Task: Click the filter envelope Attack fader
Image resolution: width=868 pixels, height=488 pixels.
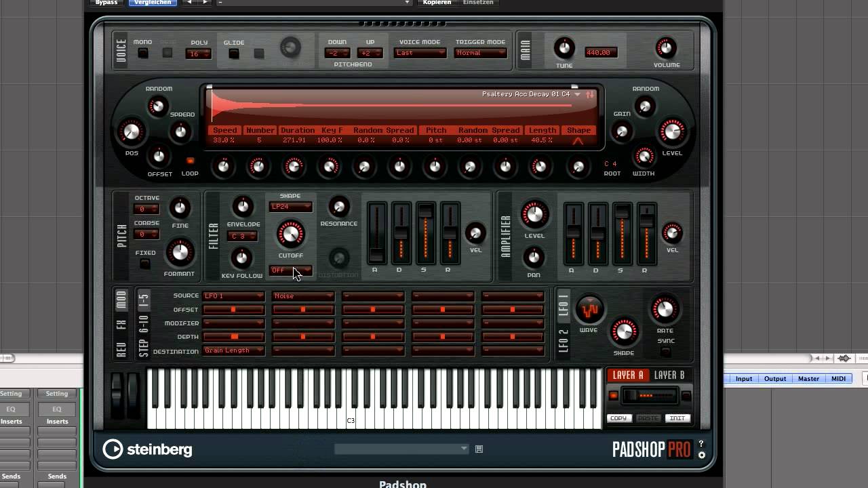Action: click(376, 233)
